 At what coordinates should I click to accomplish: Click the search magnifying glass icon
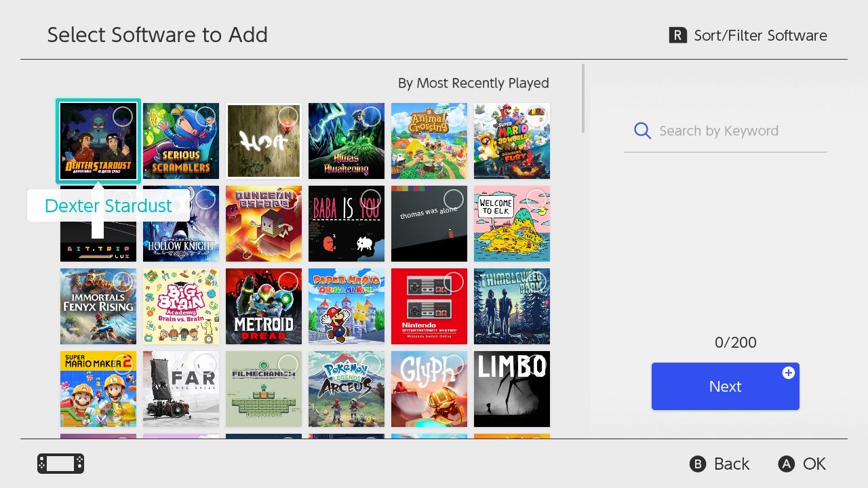(x=642, y=131)
